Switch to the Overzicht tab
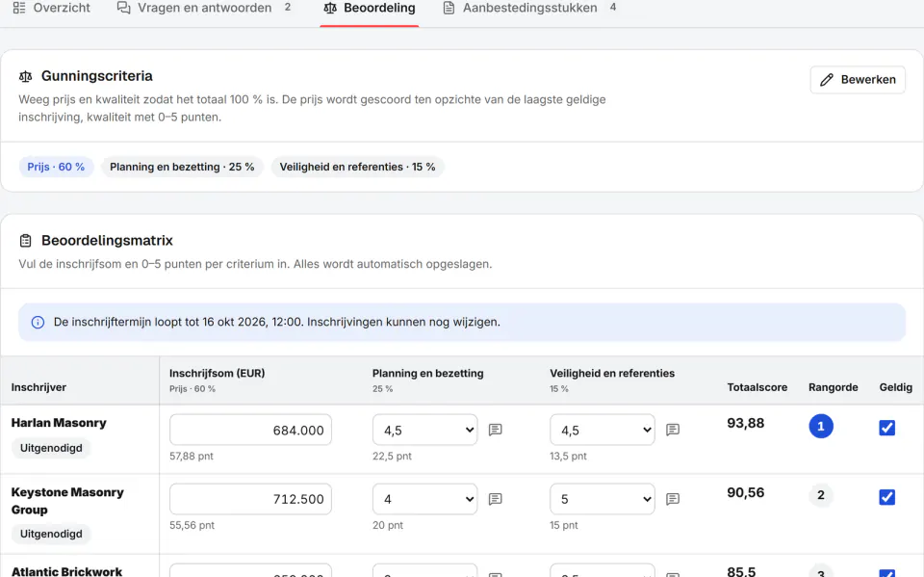 pos(52,9)
